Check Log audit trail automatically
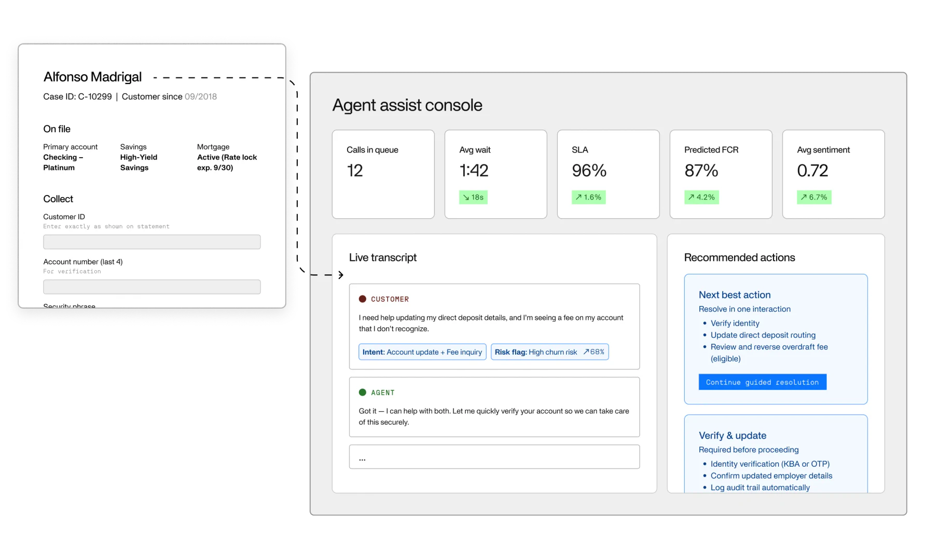The width and height of the screenshot is (926, 560). point(760,487)
